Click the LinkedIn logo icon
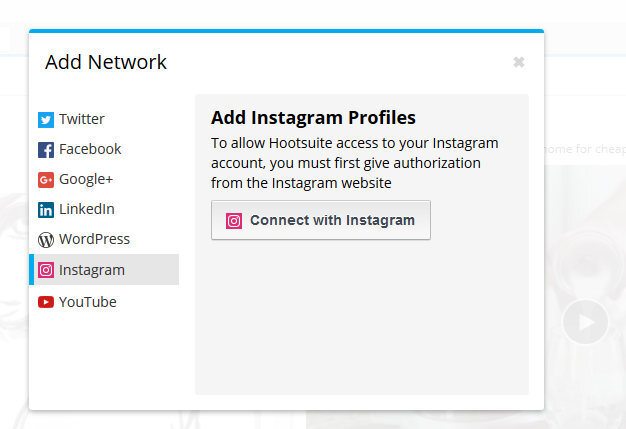 (x=46, y=210)
